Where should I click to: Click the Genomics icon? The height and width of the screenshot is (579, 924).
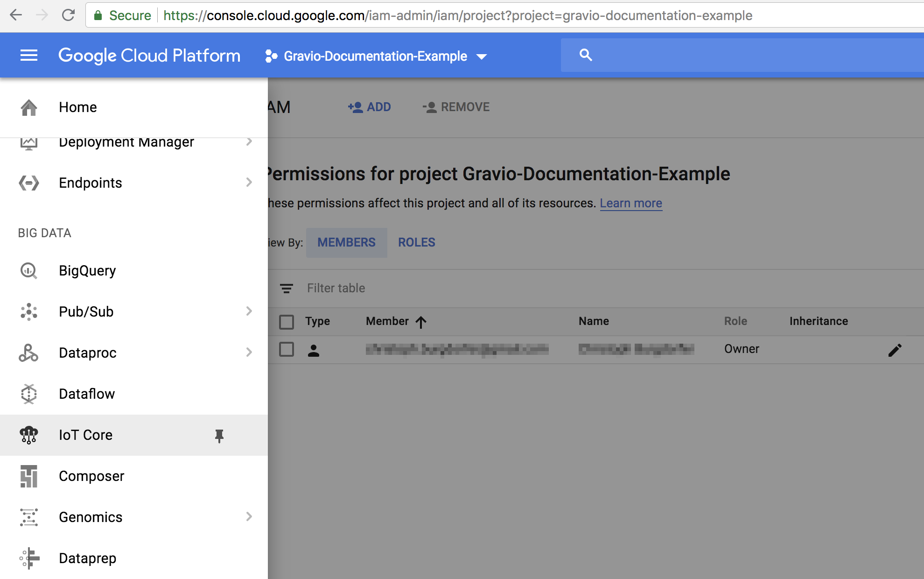[x=29, y=517]
